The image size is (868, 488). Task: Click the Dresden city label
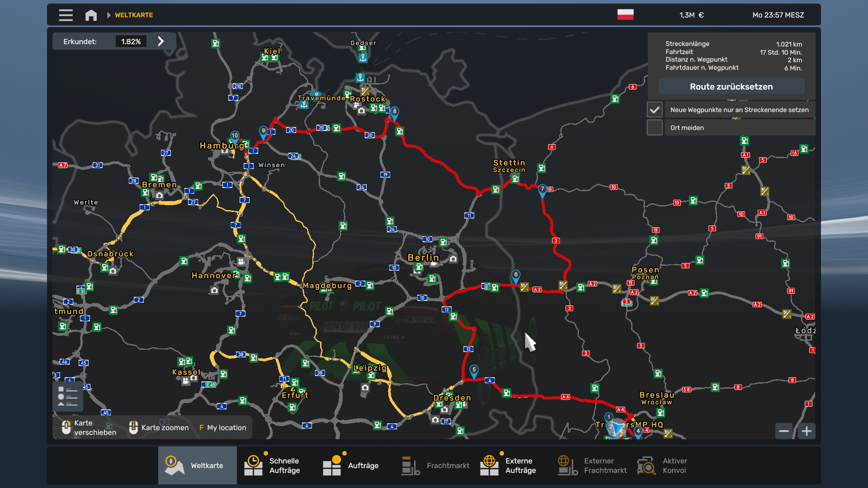pyautogui.click(x=452, y=398)
